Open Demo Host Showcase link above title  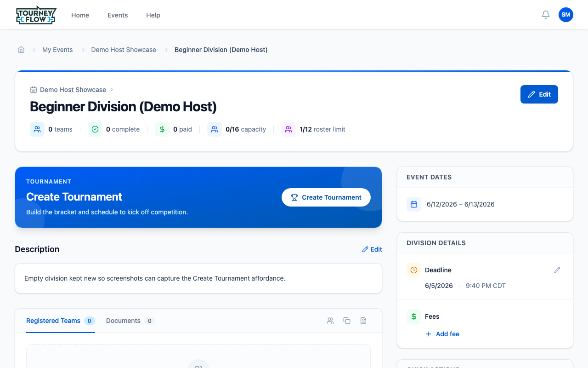pos(73,90)
